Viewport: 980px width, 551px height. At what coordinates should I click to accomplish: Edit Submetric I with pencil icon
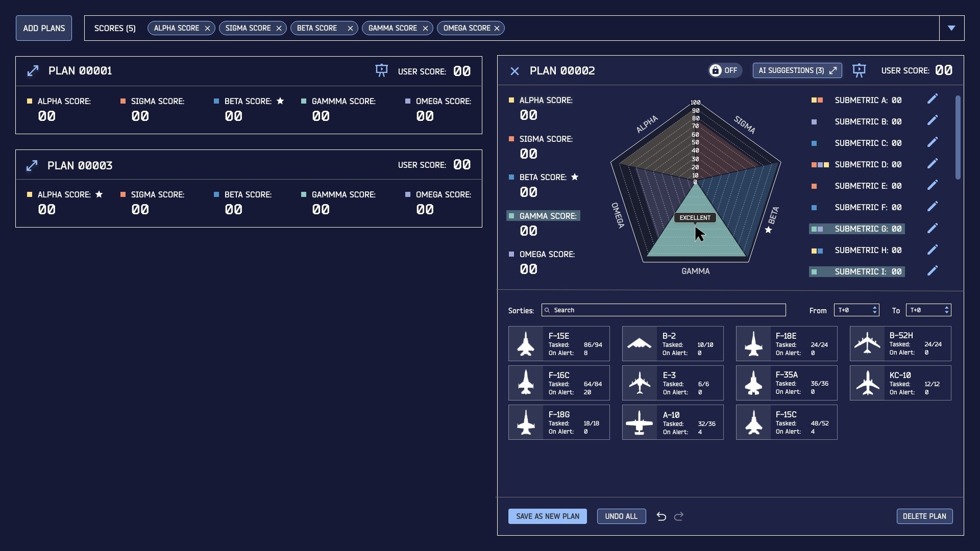pos(933,271)
